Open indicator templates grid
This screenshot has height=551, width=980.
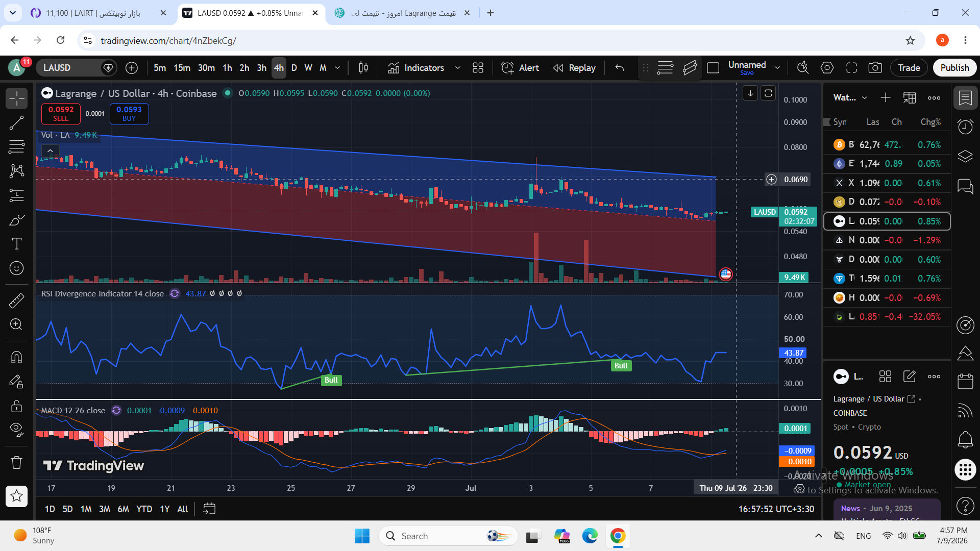coord(478,68)
